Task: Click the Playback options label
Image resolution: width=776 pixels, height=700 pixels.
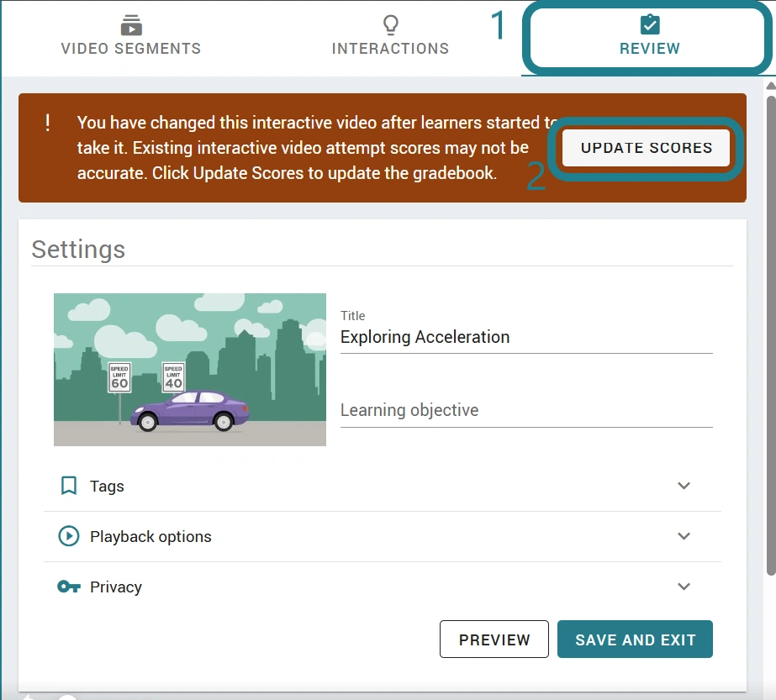Action: pyautogui.click(x=150, y=537)
